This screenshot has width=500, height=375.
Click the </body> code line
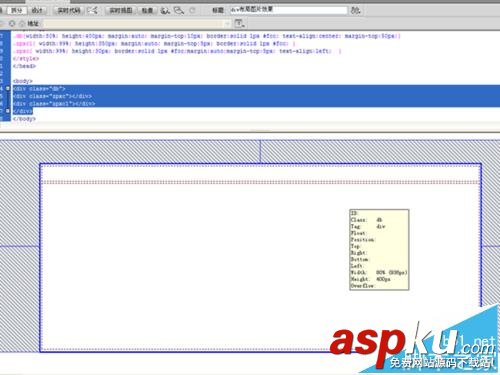point(24,118)
